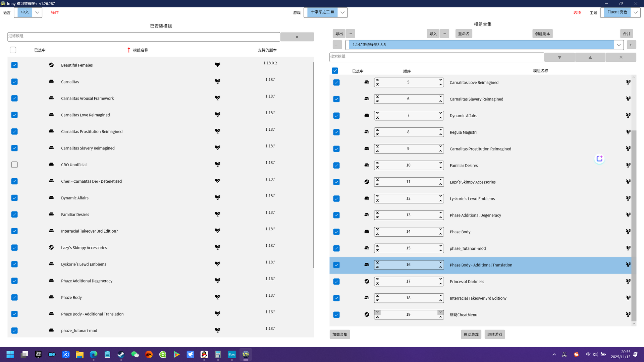Click scroll-down arrow of collection list
644x362 pixels.
(x=634, y=324)
